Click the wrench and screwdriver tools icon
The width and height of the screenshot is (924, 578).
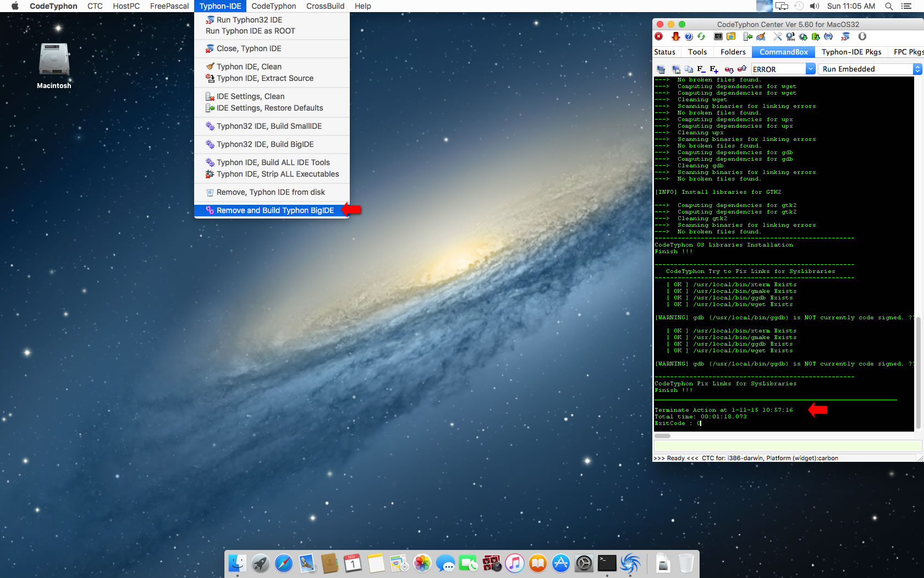pos(778,36)
